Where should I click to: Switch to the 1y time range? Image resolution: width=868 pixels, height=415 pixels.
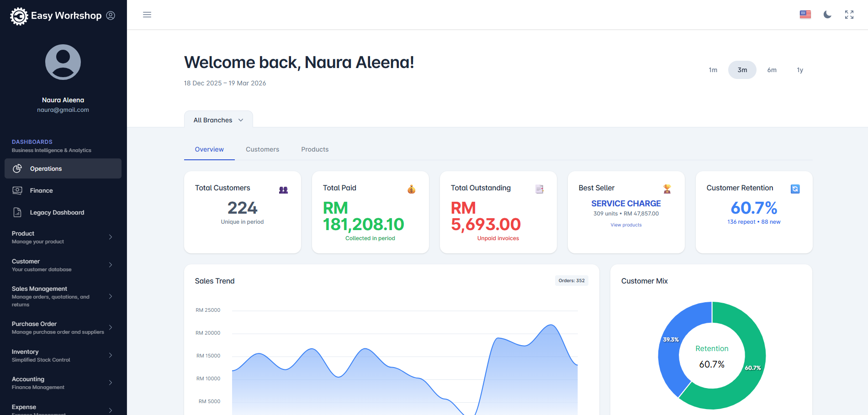(800, 70)
